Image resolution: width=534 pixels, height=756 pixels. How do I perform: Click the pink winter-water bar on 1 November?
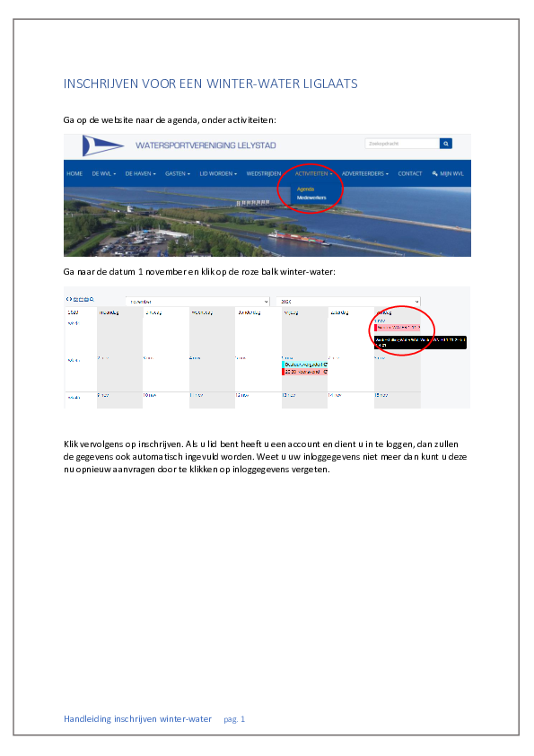tap(398, 328)
